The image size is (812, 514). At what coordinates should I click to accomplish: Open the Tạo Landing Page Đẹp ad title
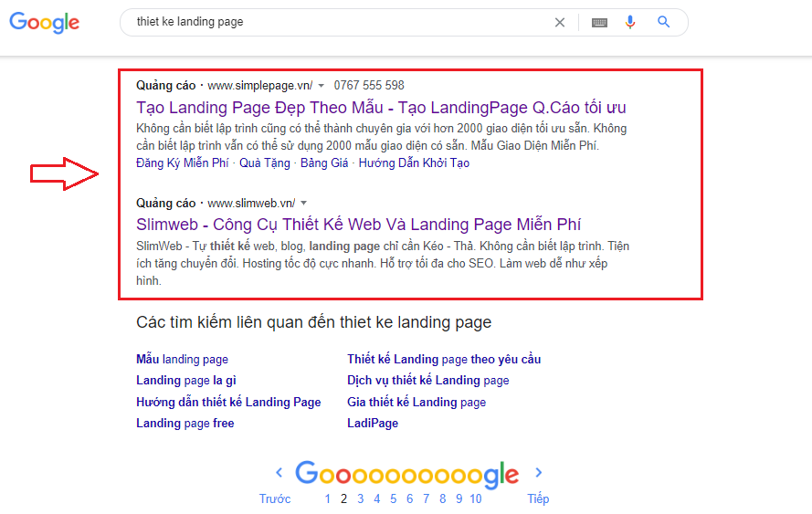(x=381, y=107)
